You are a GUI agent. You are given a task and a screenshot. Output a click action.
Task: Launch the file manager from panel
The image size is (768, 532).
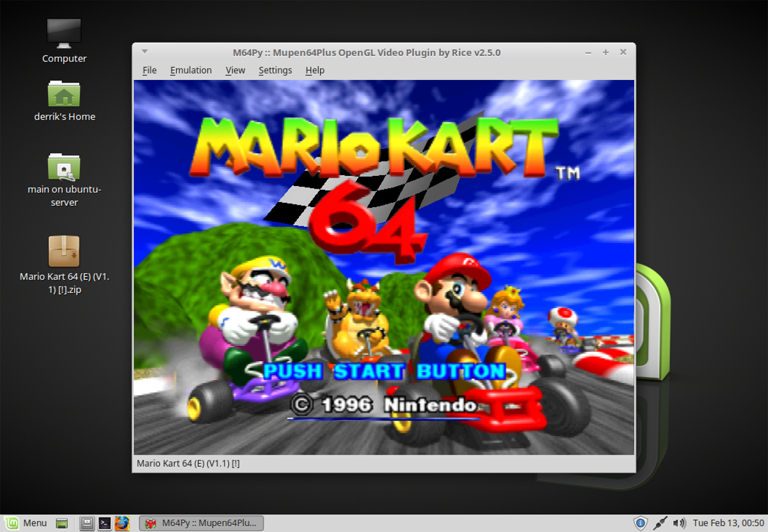(88, 524)
